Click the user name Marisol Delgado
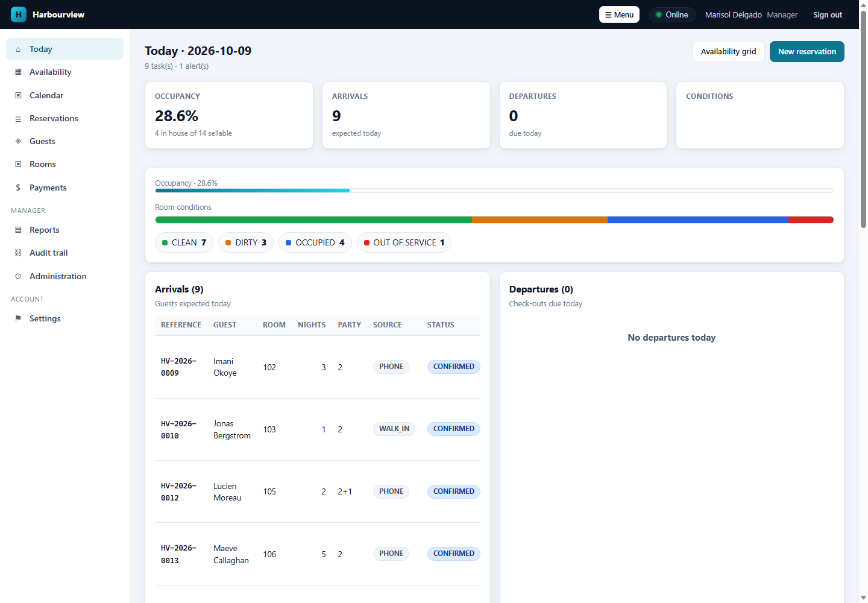 733,14
